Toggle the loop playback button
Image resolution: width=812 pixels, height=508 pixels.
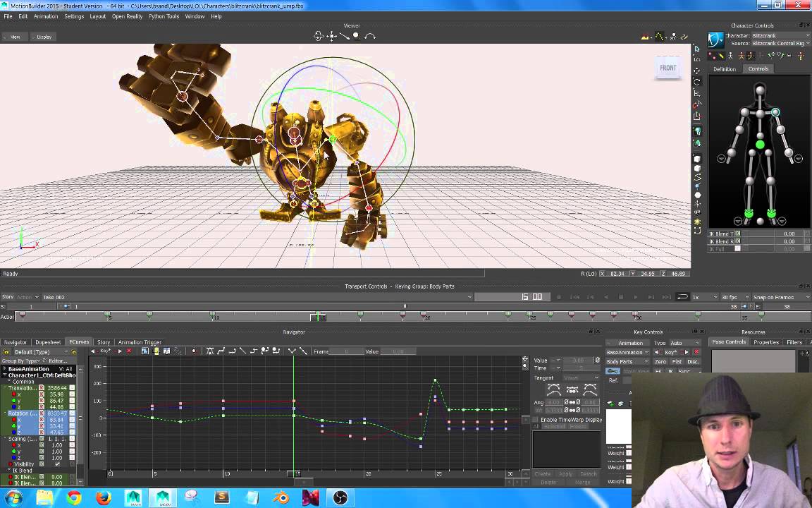point(682,297)
